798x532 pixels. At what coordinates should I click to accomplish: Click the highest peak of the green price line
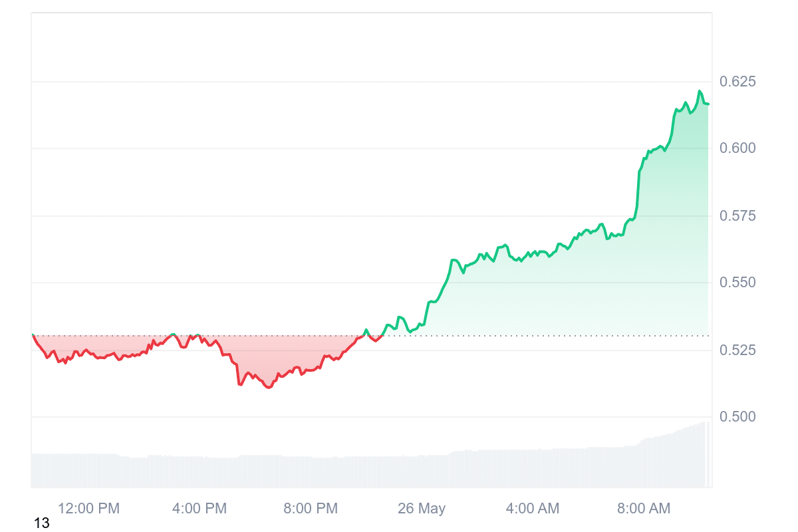pos(700,91)
